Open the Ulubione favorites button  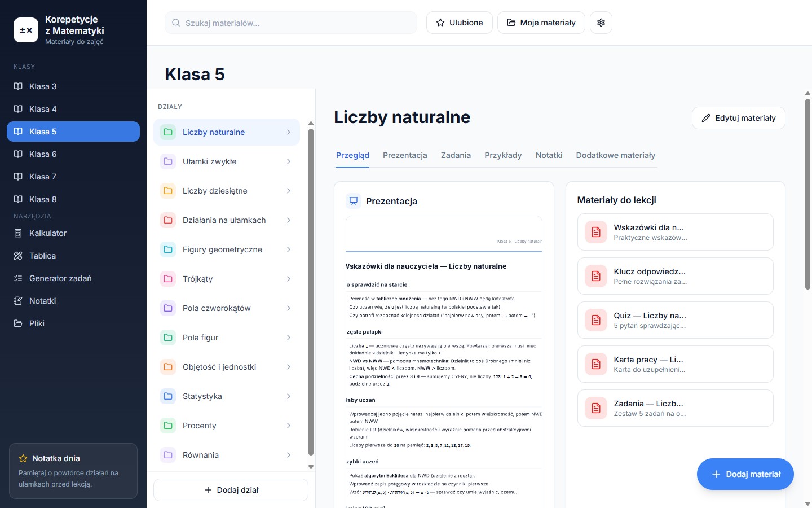coord(459,23)
